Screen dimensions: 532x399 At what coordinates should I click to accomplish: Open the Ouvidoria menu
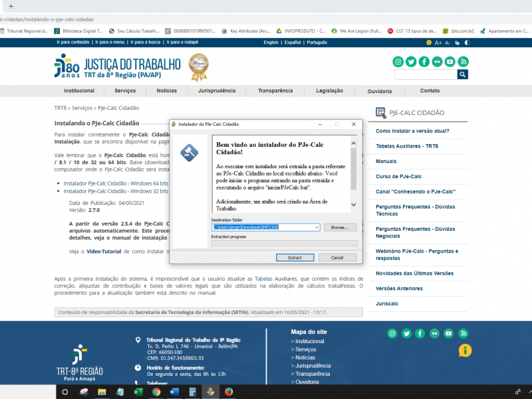pyautogui.click(x=379, y=91)
